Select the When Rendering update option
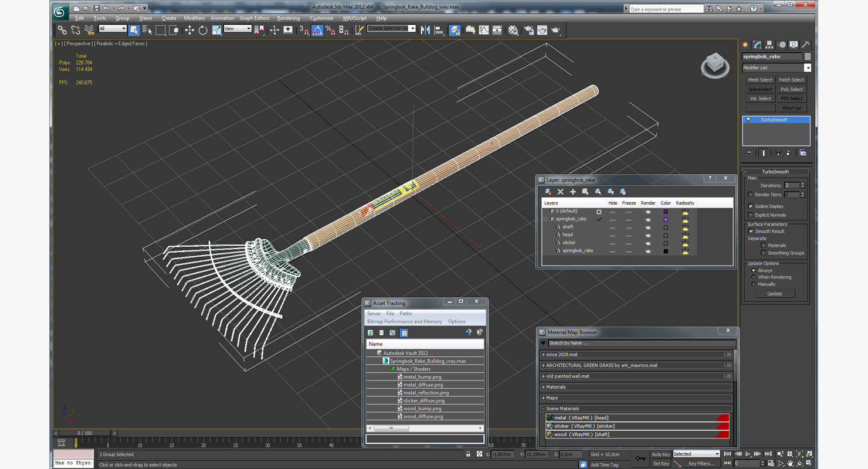 point(754,277)
